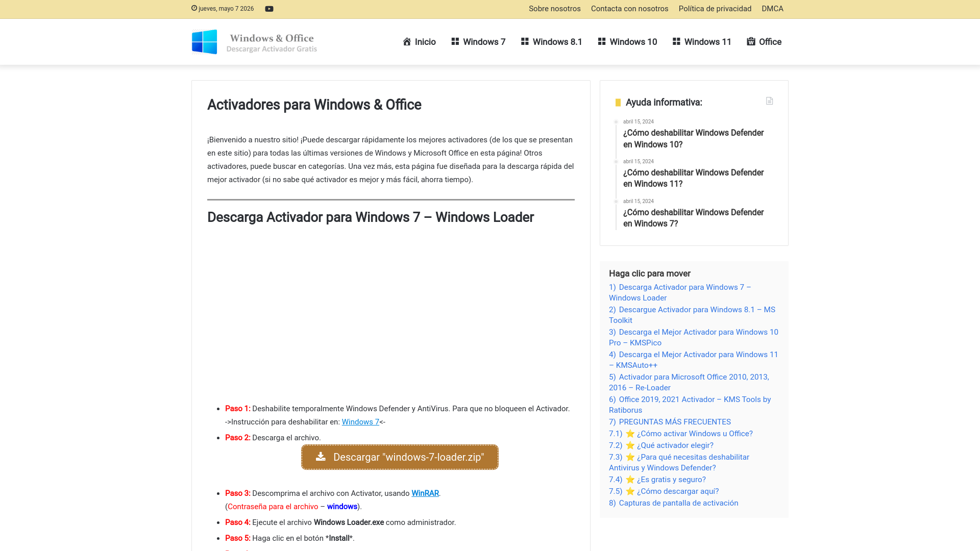Jump to Descarga Activador para Windows 7 section
The height and width of the screenshot is (551, 980).
tap(680, 292)
